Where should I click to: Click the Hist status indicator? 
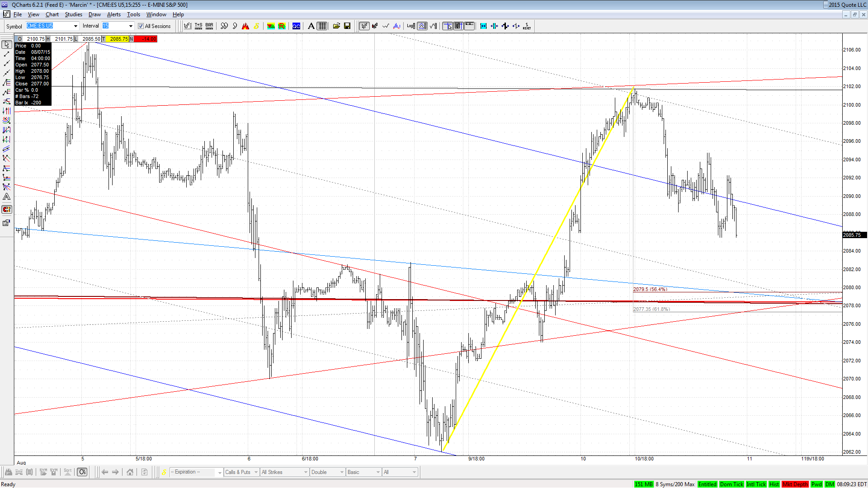pyautogui.click(x=774, y=484)
